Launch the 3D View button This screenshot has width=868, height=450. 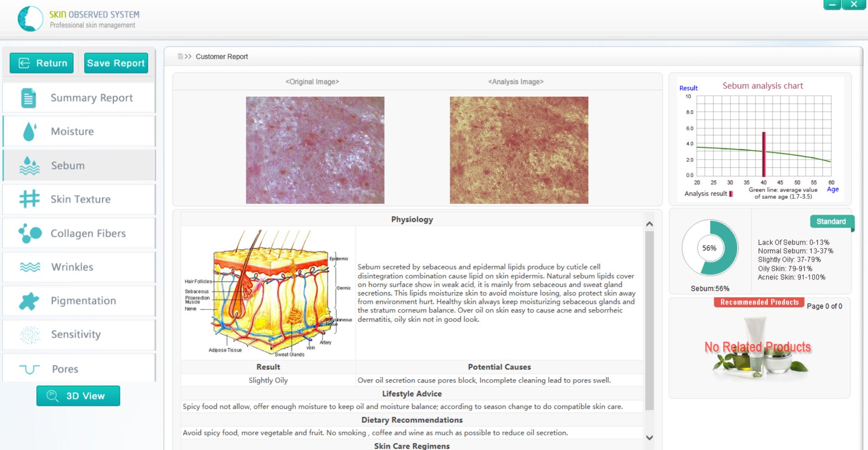click(x=78, y=396)
